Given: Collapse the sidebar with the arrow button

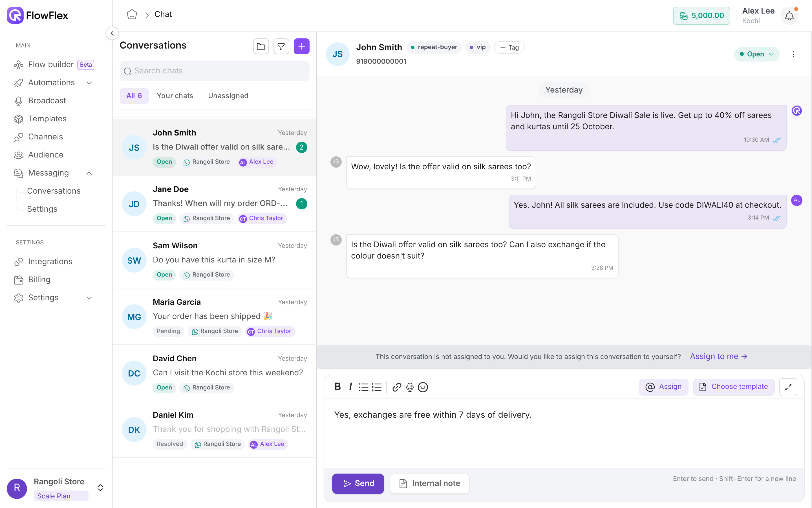Looking at the screenshot, I should (x=112, y=33).
